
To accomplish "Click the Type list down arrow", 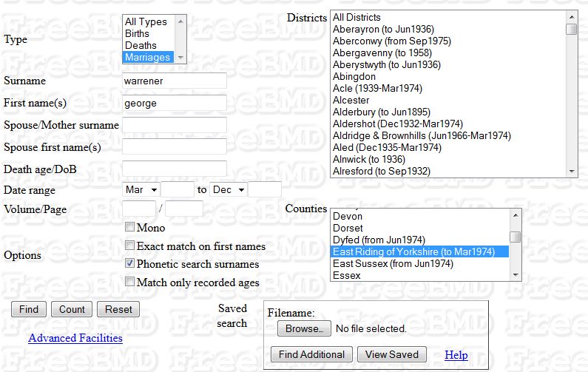I will click(180, 57).
